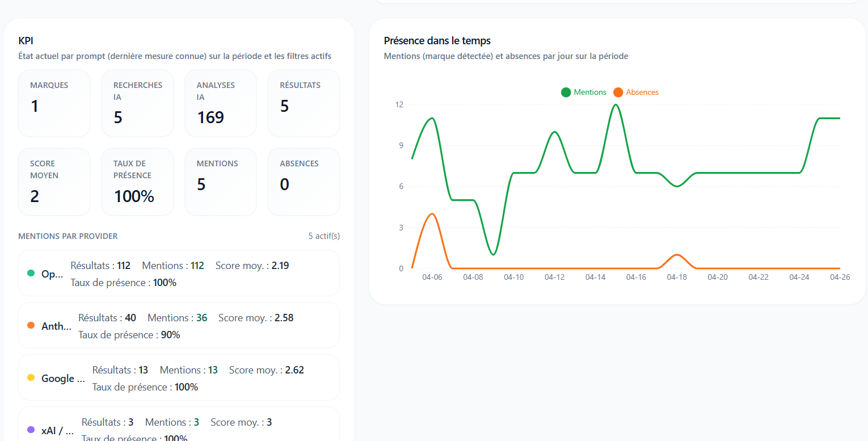Select the Score moyen KPI card
This screenshot has height=441, width=868.
[54, 182]
